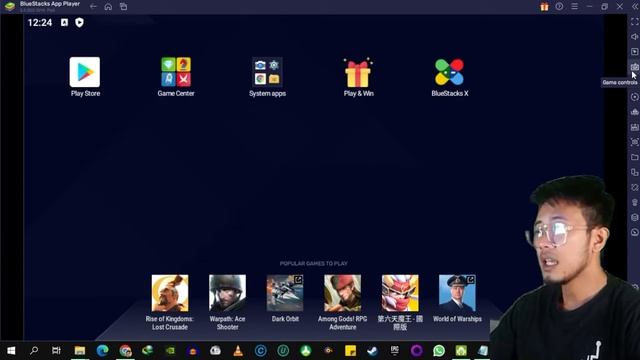Open the Play Store app
Screen dimensions: 640x360
pos(85,72)
